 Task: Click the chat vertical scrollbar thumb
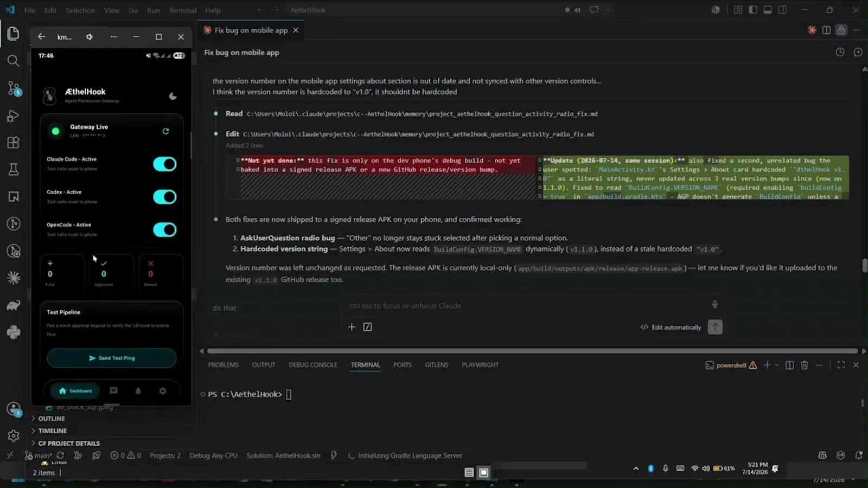[864, 266]
